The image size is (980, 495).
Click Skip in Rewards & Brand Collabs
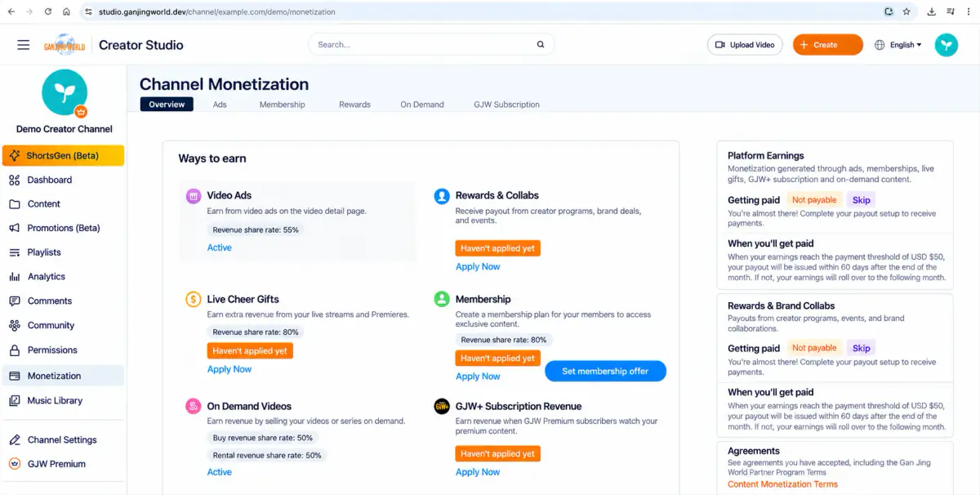click(x=862, y=348)
